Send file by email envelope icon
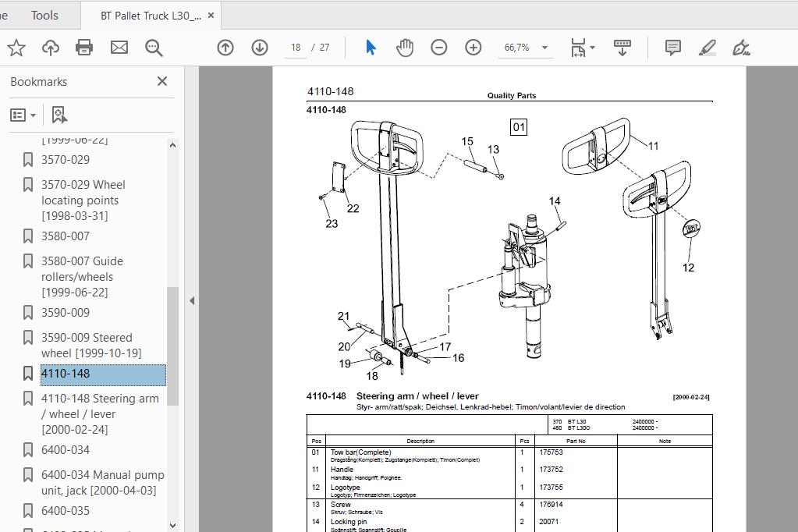Image resolution: width=798 pixels, height=532 pixels. pyautogui.click(x=119, y=48)
